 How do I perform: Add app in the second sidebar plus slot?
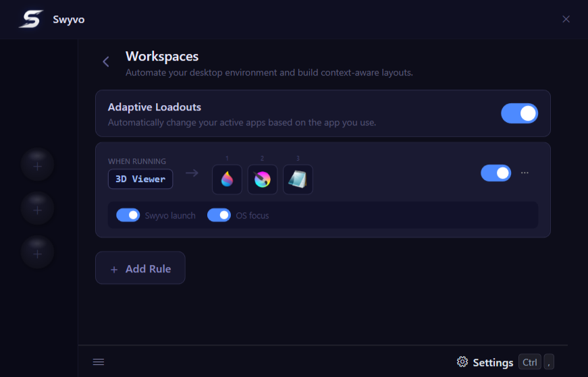(x=38, y=209)
